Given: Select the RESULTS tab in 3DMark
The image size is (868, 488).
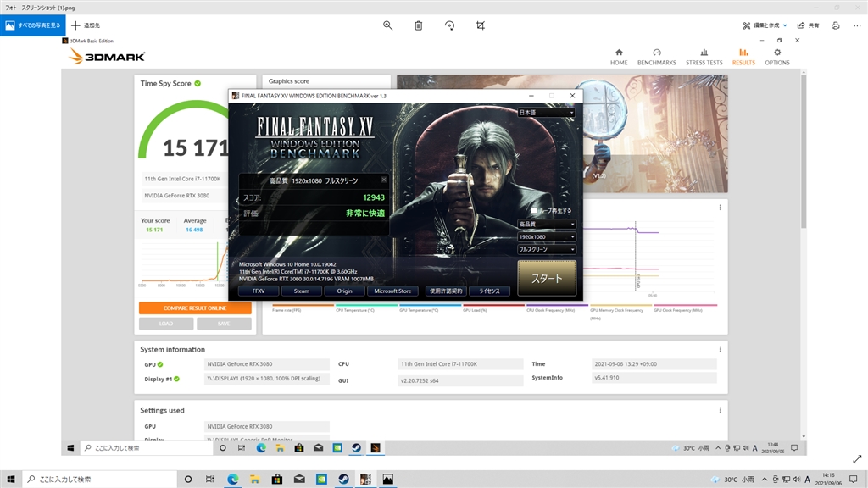Looking at the screenshot, I should pyautogui.click(x=743, y=57).
